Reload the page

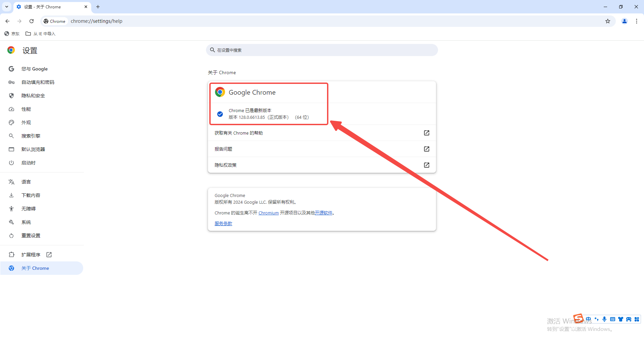tap(32, 21)
